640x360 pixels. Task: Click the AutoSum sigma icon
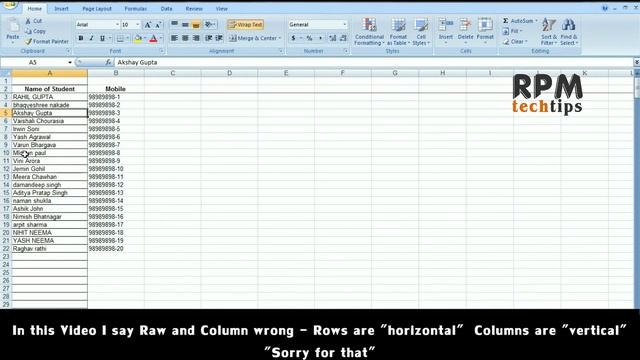(x=506, y=21)
